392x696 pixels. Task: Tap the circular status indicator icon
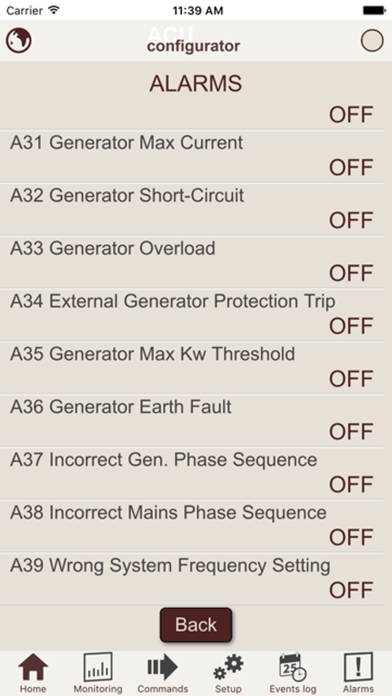coord(372,41)
